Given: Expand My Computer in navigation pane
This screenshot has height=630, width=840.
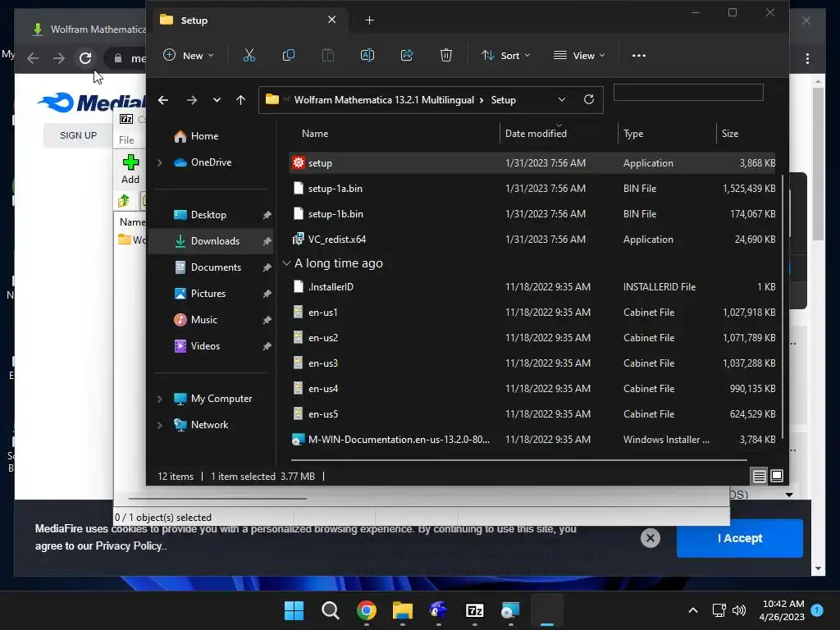Looking at the screenshot, I should point(160,399).
